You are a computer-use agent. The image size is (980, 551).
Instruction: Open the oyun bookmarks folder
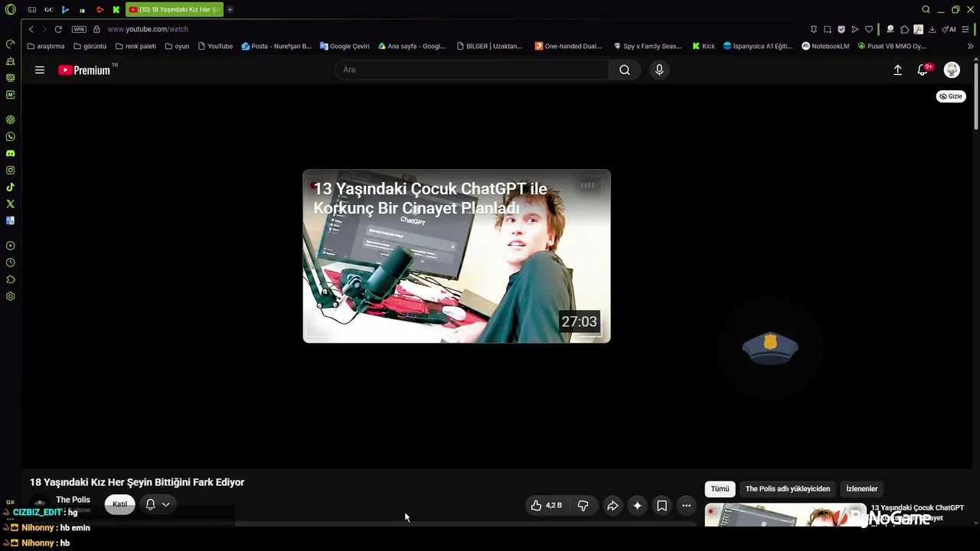(x=177, y=46)
